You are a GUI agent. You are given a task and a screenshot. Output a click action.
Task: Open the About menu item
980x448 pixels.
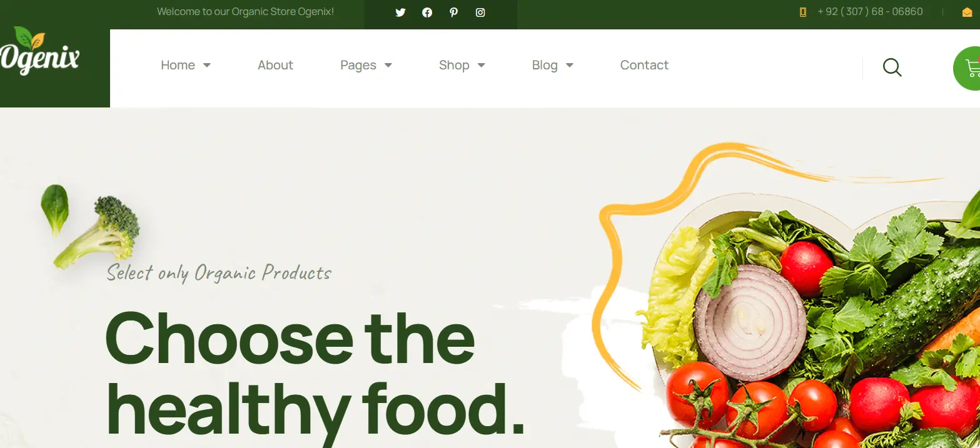point(275,65)
